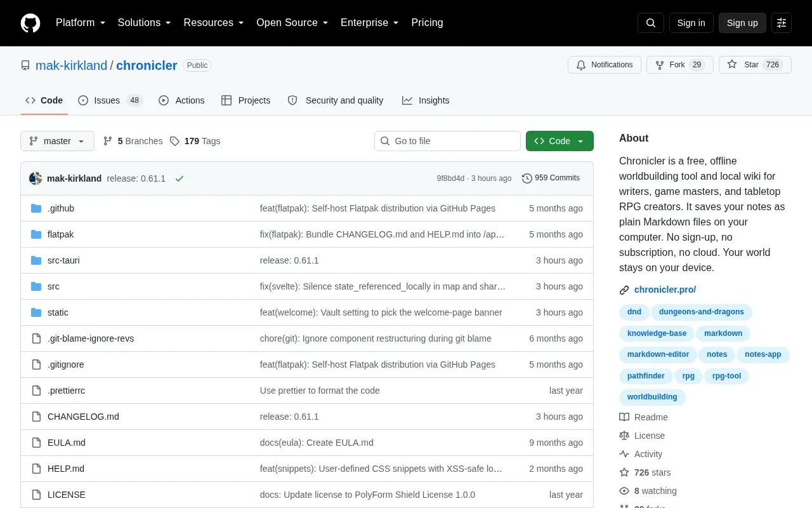Screen dimensions: 812x508
Task: Open the src-tauri folder
Action: pos(63,260)
